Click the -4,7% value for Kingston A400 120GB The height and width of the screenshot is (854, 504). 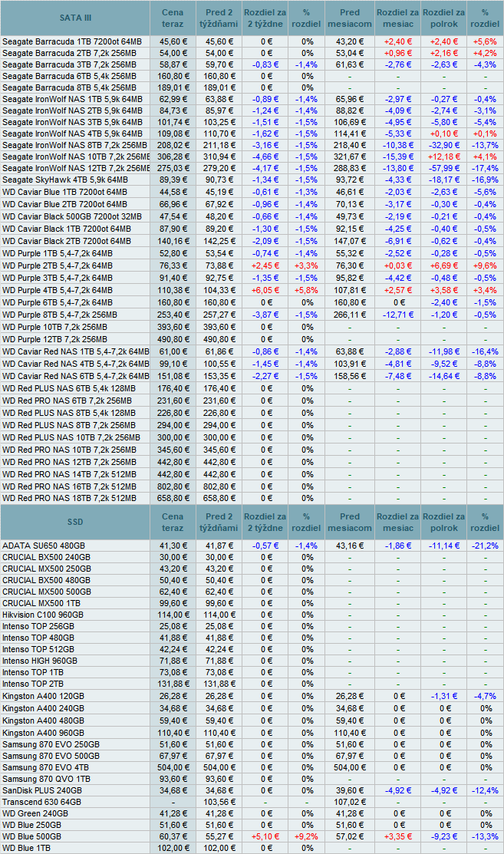(484, 696)
